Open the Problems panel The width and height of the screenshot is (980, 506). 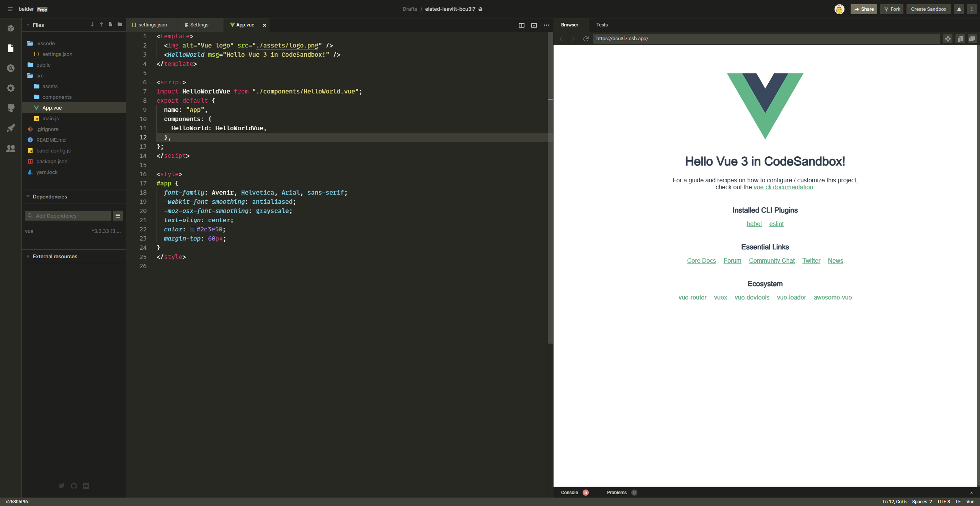[x=622, y=493]
